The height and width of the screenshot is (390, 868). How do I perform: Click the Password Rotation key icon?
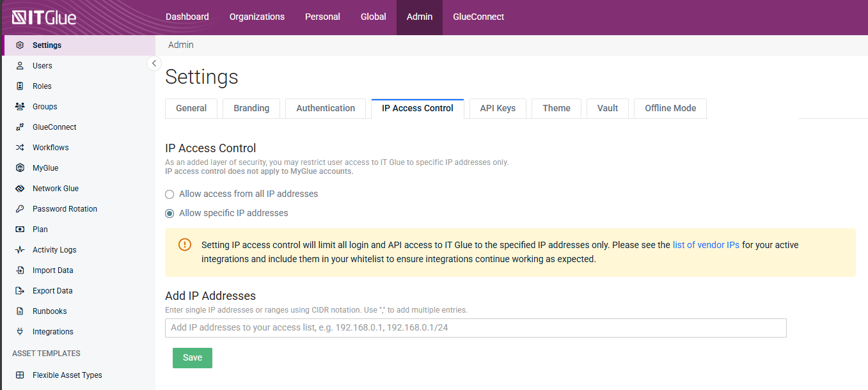(20, 209)
